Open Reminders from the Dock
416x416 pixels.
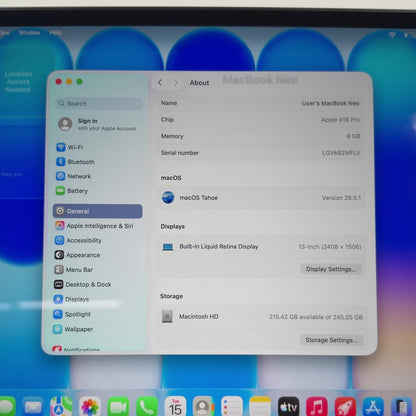coord(232,407)
